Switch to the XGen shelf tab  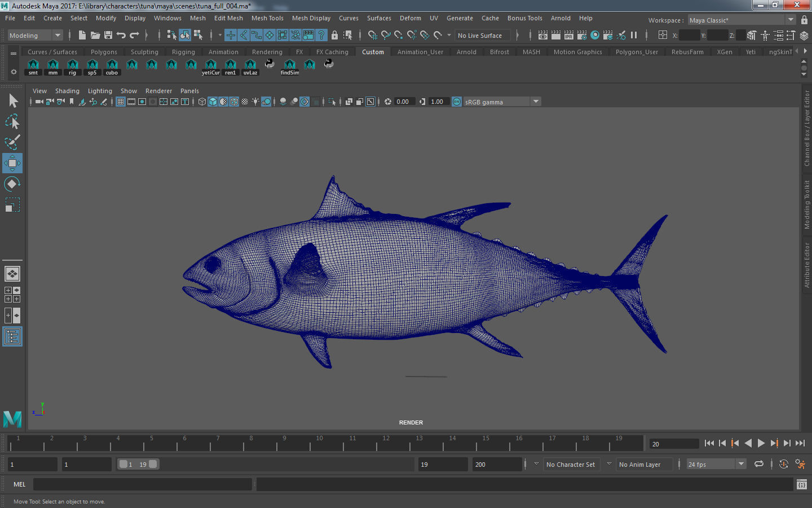(725, 52)
